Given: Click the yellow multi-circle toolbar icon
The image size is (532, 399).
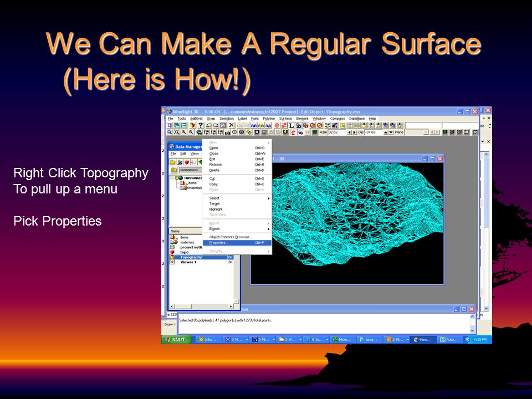Looking at the screenshot, I should (249, 132).
